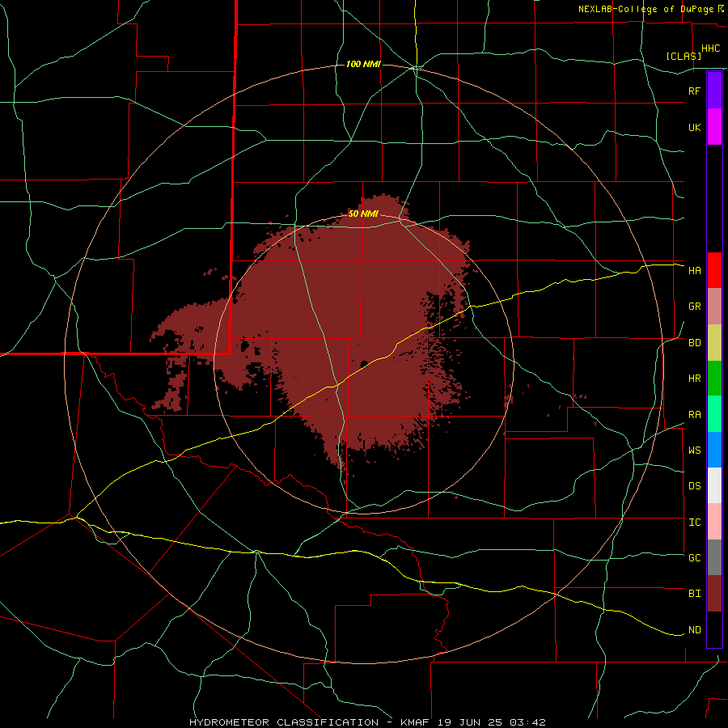Click the HA red legend swatch
Image resolution: width=728 pixels, height=728 pixels.
coord(714,270)
